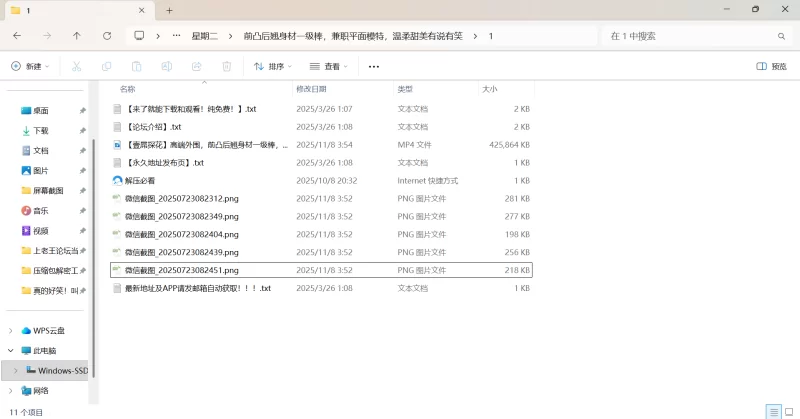
Task: Open the 排序 sort dropdown
Action: click(272, 67)
